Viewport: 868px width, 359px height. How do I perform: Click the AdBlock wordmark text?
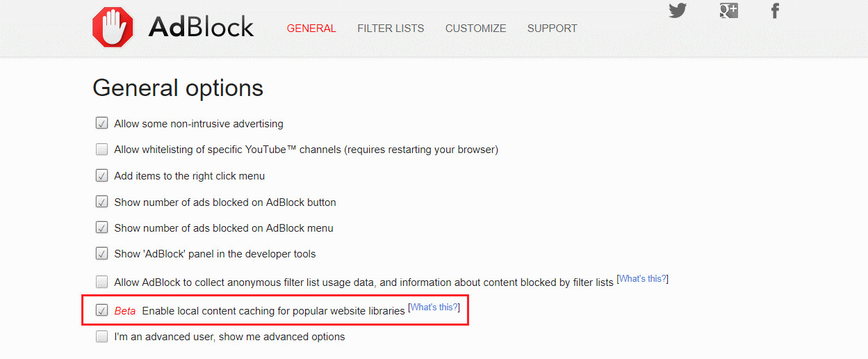point(201,28)
